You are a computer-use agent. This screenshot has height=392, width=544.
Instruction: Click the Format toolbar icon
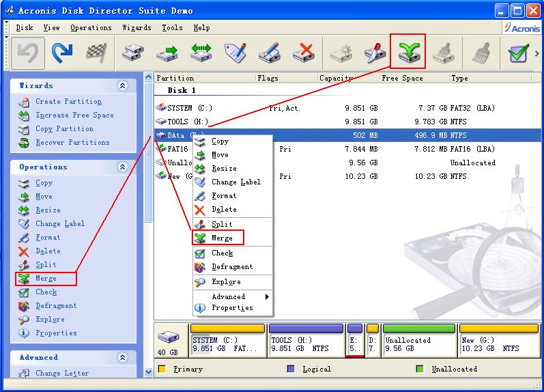pos(270,53)
